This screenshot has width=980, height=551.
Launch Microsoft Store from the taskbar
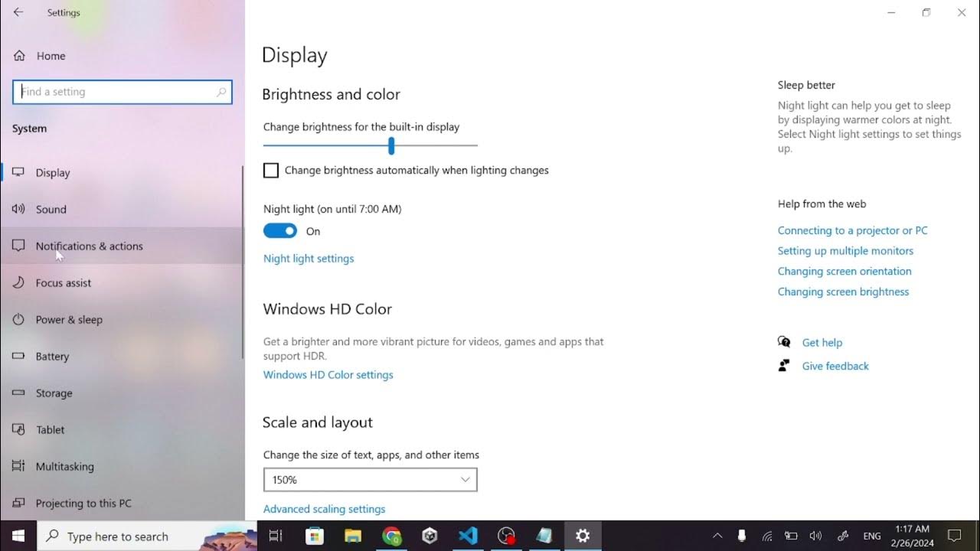[314, 536]
